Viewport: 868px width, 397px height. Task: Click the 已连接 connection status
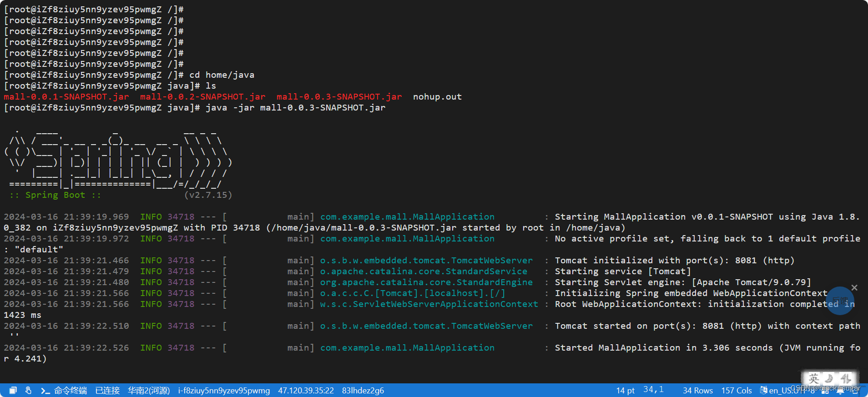tap(107, 391)
